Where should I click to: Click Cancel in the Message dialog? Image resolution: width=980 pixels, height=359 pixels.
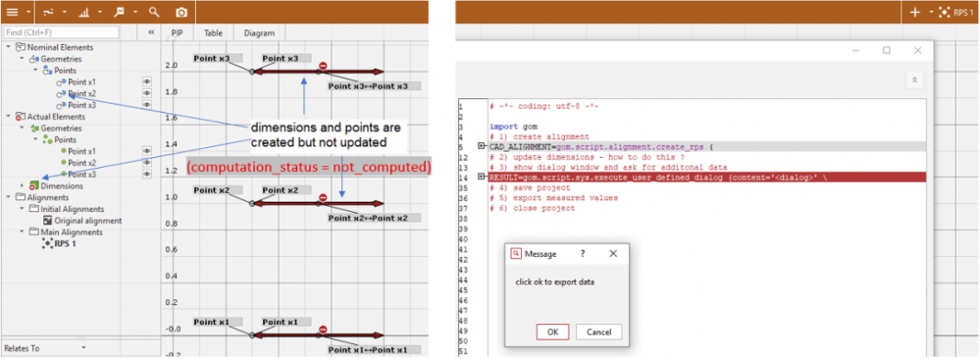598,333
